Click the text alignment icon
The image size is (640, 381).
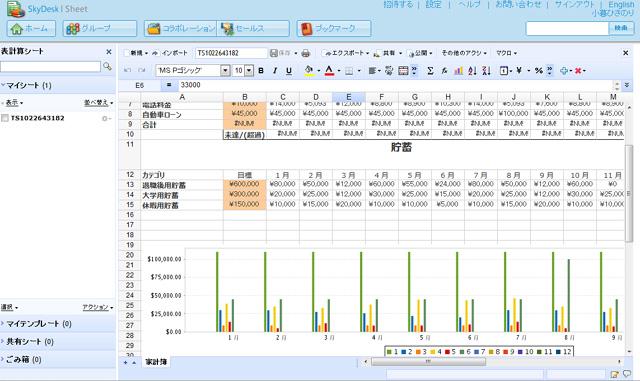[x=372, y=71]
